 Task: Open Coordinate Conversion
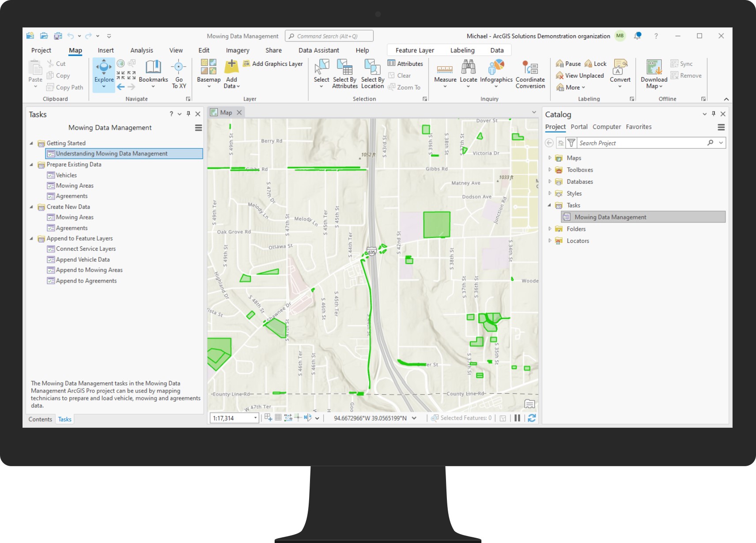530,74
